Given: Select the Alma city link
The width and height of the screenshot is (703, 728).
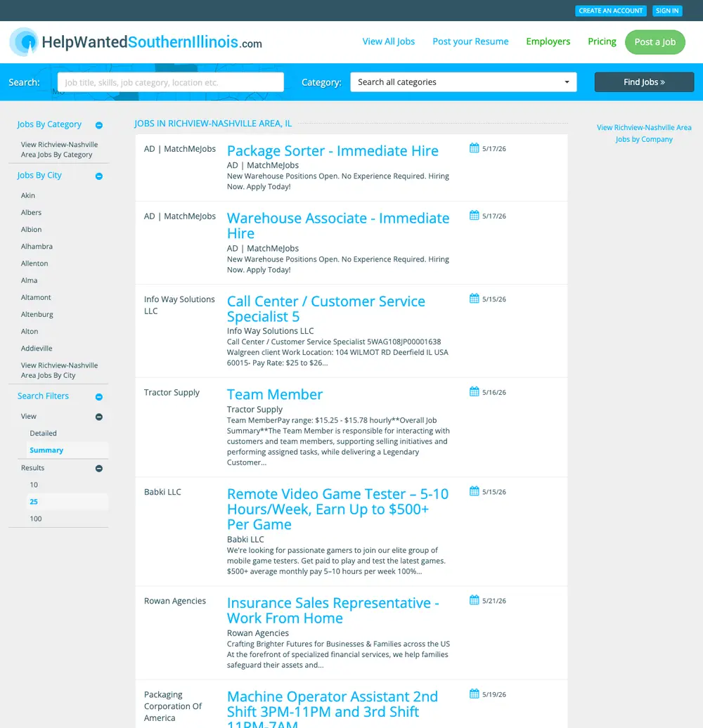Looking at the screenshot, I should (x=29, y=280).
